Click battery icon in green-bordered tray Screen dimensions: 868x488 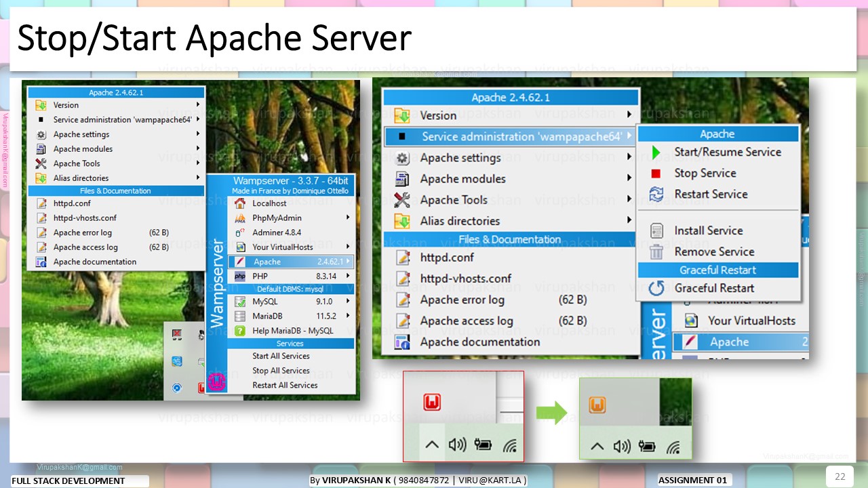coord(648,447)
